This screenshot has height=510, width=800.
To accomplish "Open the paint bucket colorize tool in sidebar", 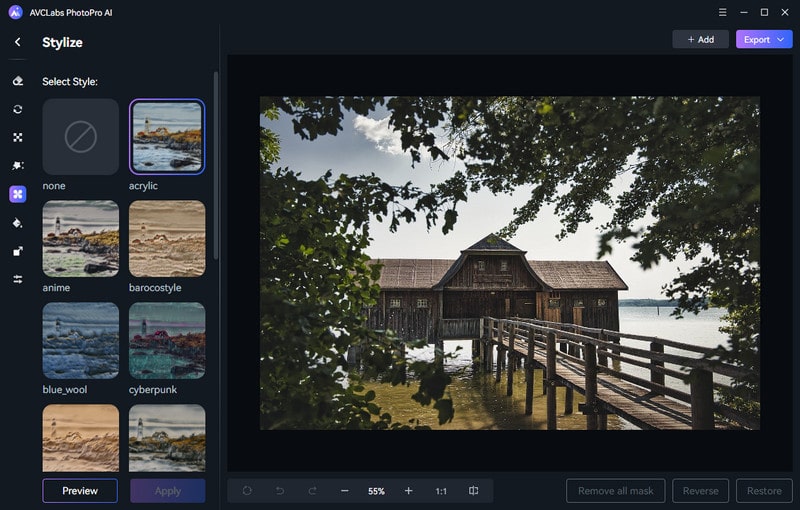I will coord(18,223).
